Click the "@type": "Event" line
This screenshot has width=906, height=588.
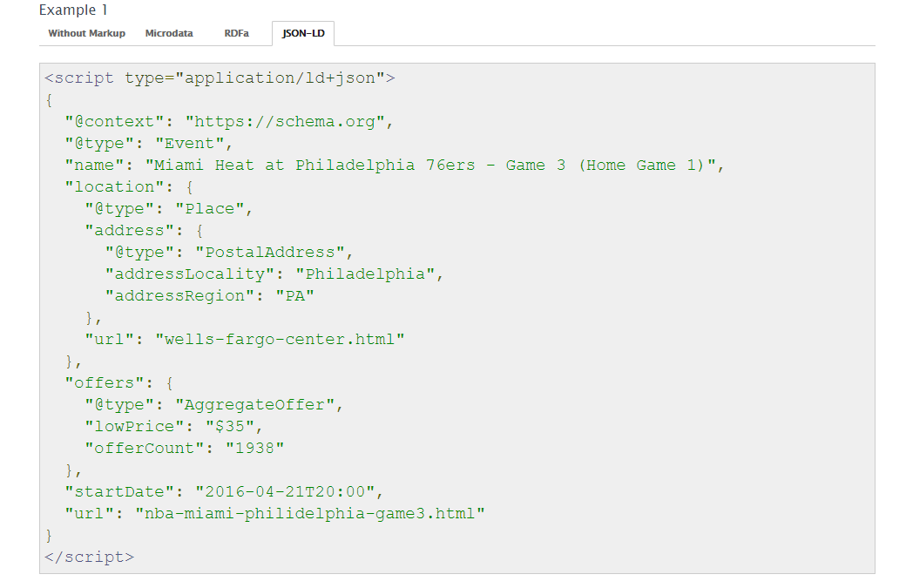click(148, 143)
